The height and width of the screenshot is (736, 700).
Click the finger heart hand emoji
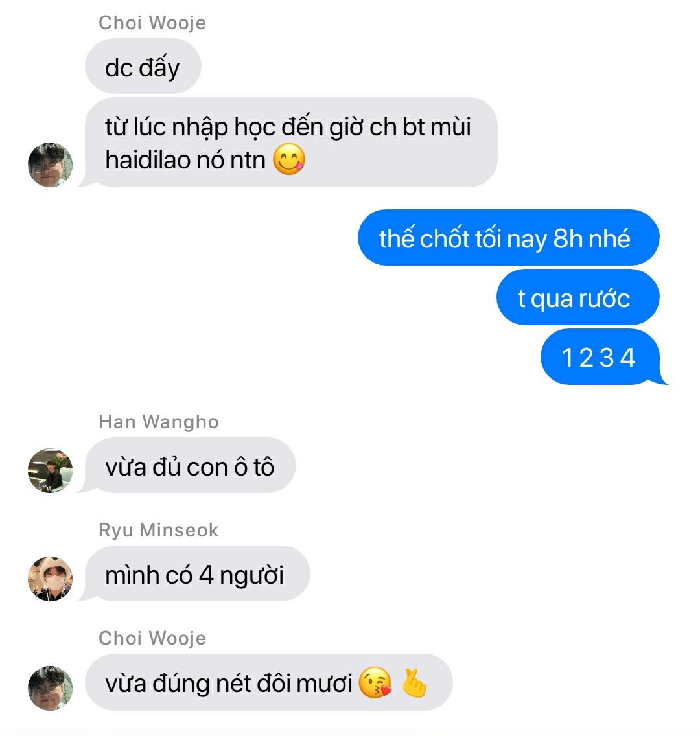click(414, 682)
